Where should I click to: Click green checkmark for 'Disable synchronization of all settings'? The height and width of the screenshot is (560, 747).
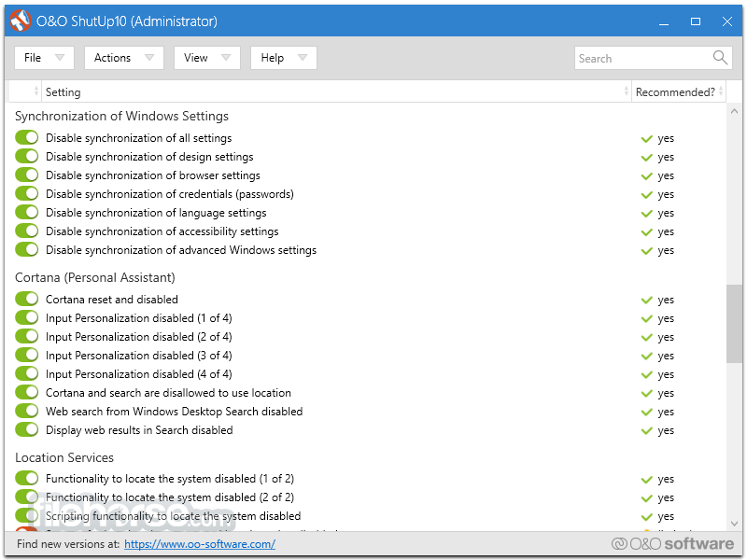(646, 138)
